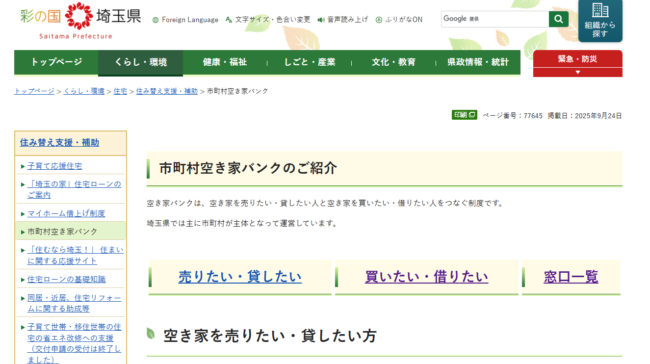The height and width of the screenshot is (364, 650).
Task: Click the date text 掲載日:2025年9月24日
Action: click(585, 116)
